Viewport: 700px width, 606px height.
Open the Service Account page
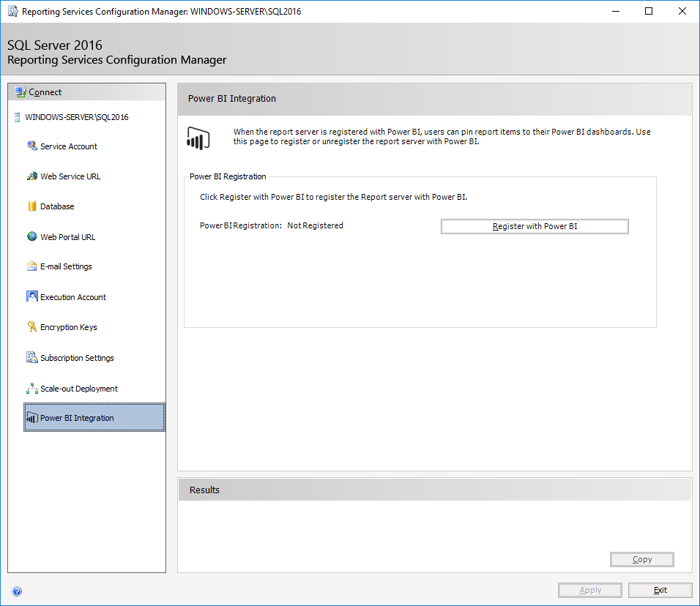[69, 146]
